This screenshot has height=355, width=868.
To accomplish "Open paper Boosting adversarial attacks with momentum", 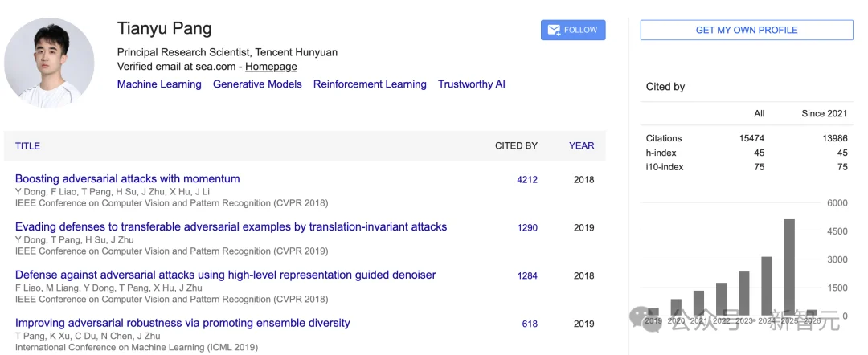I will pyautogui.click(x=127, y=179).
